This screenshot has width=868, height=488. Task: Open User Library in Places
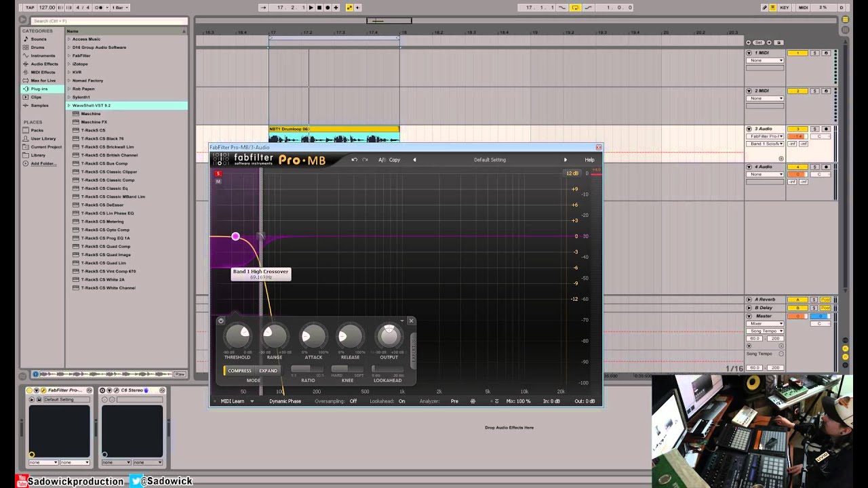(43, 138)
